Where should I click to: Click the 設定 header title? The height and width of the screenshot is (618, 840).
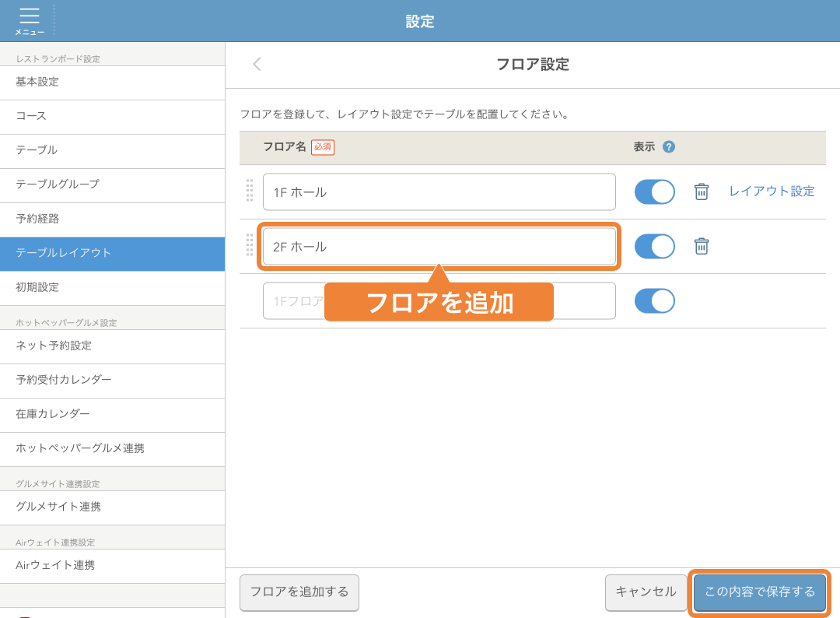(420, 22)
